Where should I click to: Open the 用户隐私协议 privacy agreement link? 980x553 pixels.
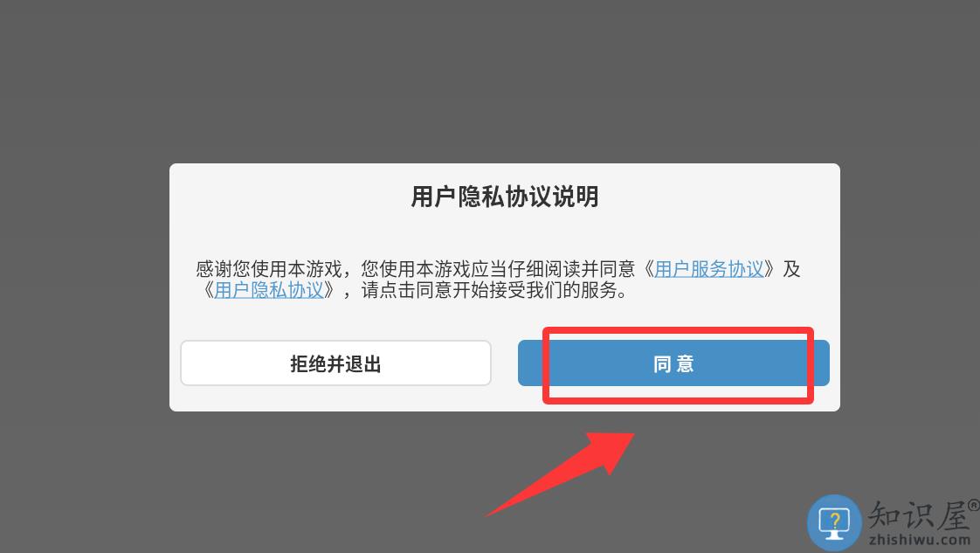(x=269, y=290)
